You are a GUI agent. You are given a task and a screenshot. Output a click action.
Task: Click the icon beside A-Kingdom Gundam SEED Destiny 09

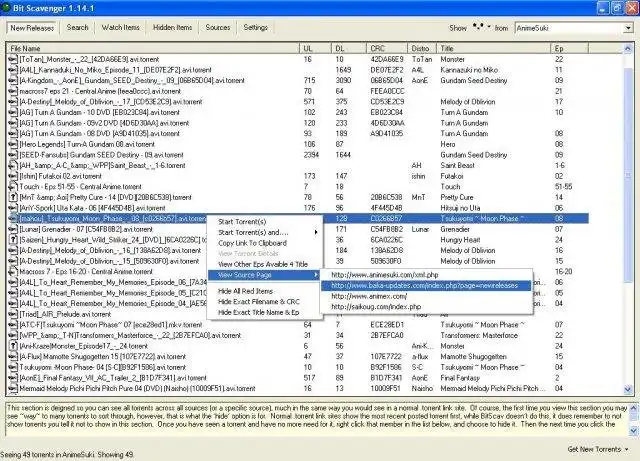tap(13, 80)
